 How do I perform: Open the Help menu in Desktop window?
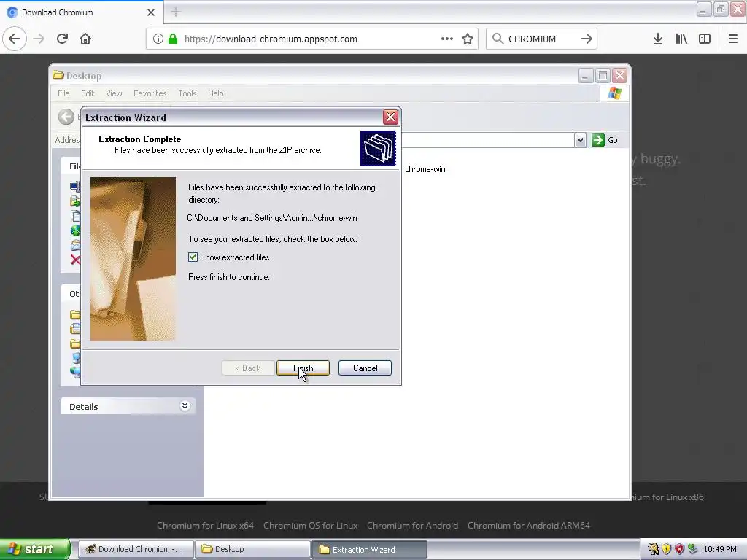(x=215, y=93)
